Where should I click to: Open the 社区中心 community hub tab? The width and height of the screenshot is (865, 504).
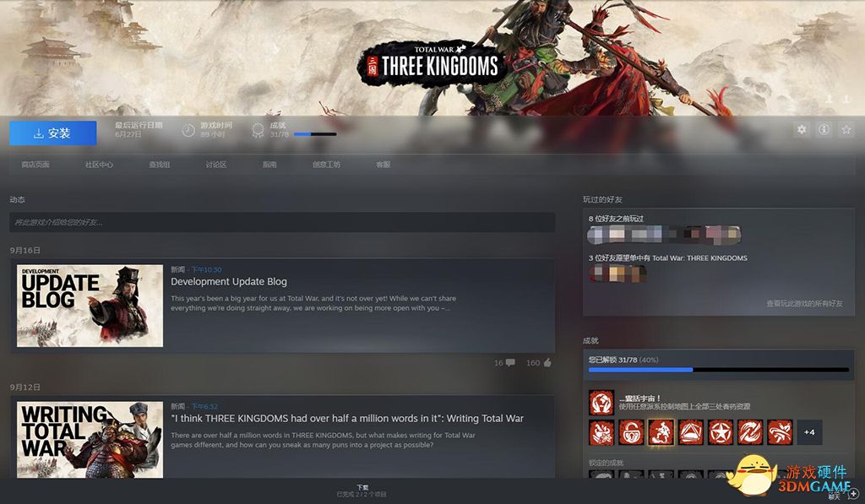tap(99, 165)
